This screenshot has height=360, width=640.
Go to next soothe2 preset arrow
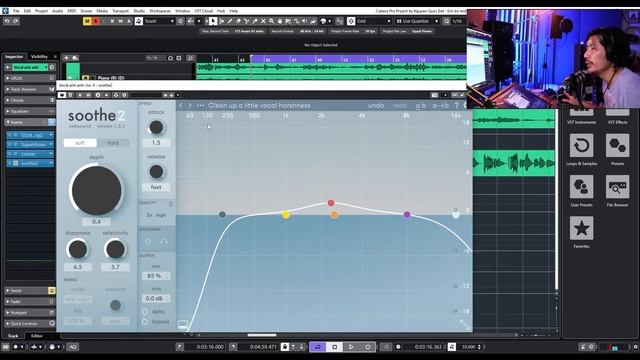190,105
